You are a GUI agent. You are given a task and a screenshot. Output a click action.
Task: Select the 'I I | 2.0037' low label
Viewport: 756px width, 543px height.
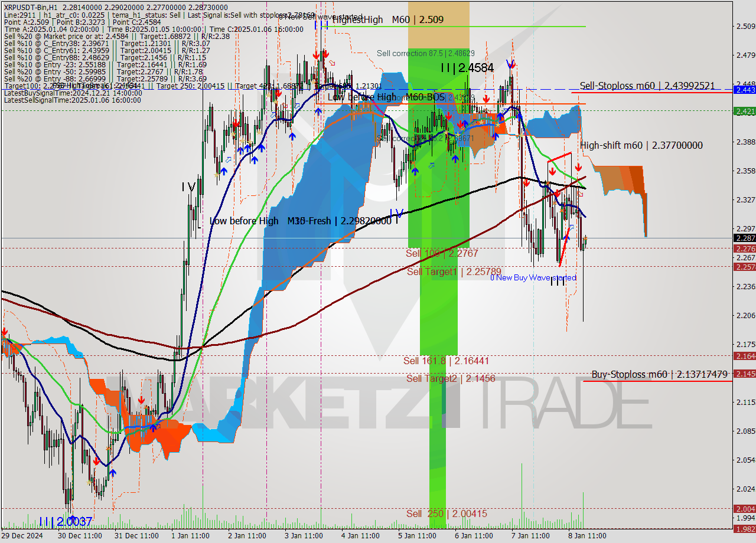point(66,522)
